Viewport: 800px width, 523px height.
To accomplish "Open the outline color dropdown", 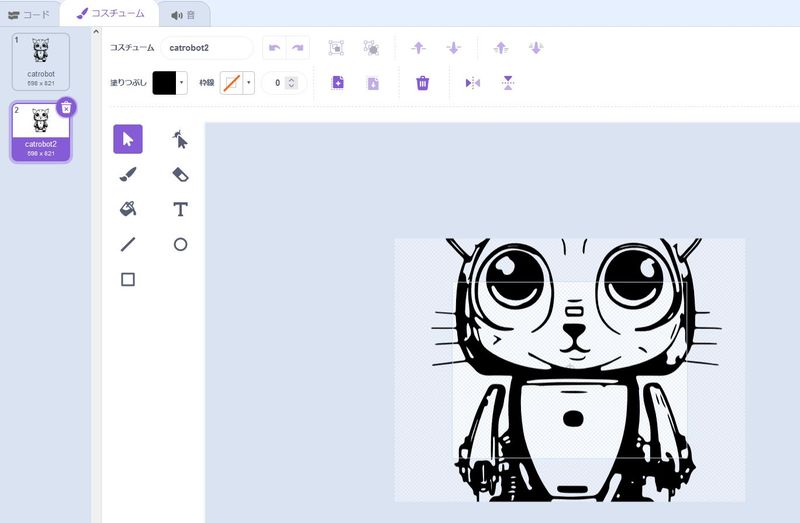I will click(x=249, y=83).
